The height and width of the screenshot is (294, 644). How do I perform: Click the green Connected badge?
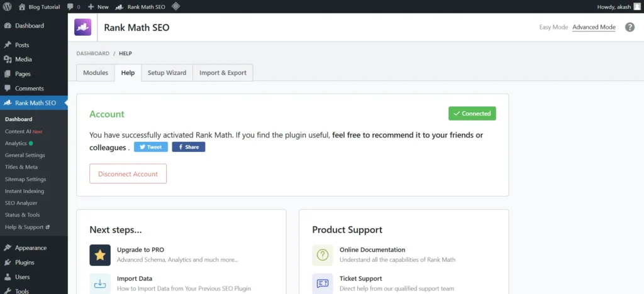[472, 114]
